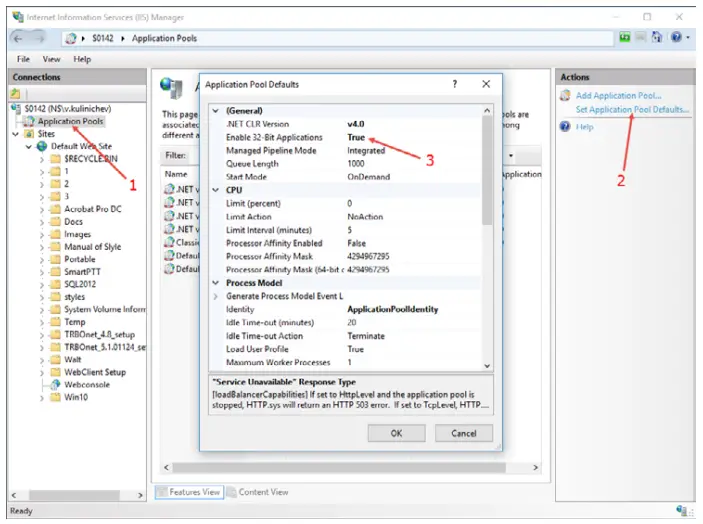The image size is (703, 524).
Task: Open the toolbar help dropdown arrow
Action: (688, 38)
